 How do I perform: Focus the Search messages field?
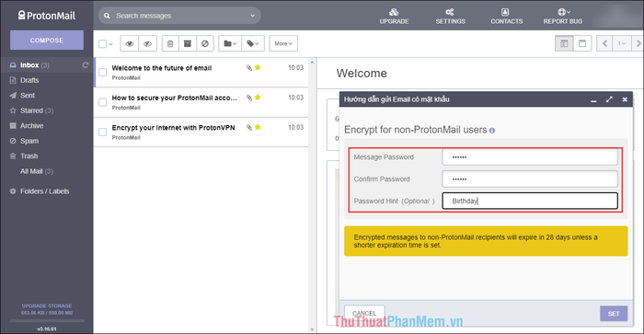coord(180,16)
